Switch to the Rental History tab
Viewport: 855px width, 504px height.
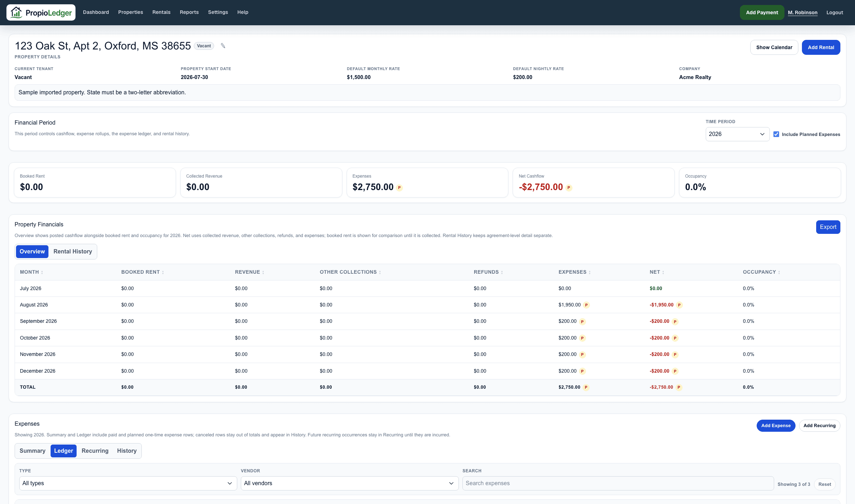pos(73,252)
